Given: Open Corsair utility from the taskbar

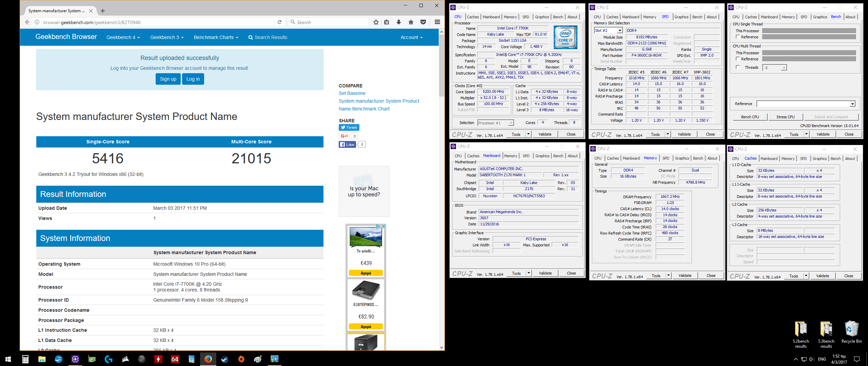Looking at the screenshot, I should 125,359.
